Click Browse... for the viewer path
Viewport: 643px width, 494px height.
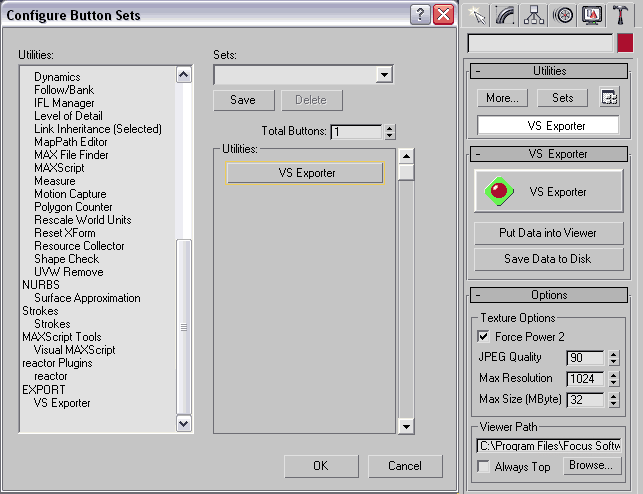click(x=592, y=465)
